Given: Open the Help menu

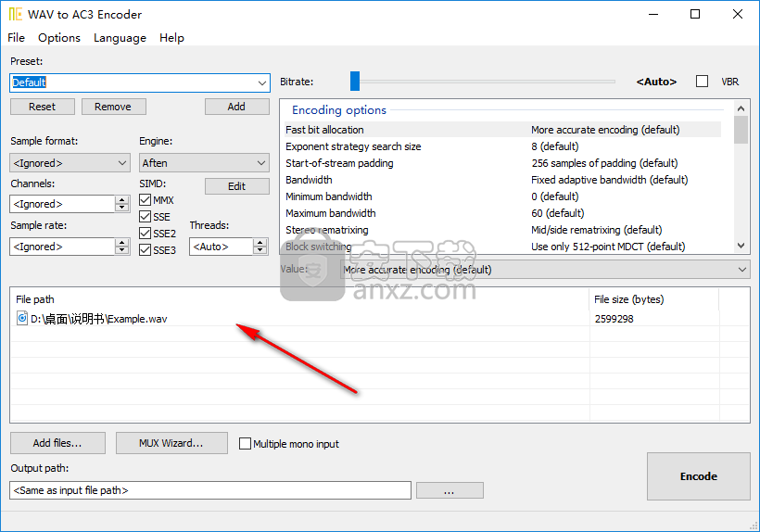Looking at the screenshot, I should point(171,38).
